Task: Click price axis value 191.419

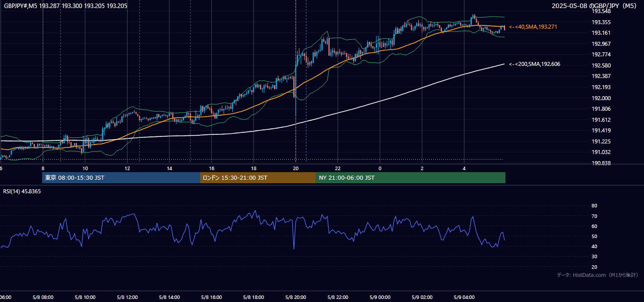Action: [601, 130]
